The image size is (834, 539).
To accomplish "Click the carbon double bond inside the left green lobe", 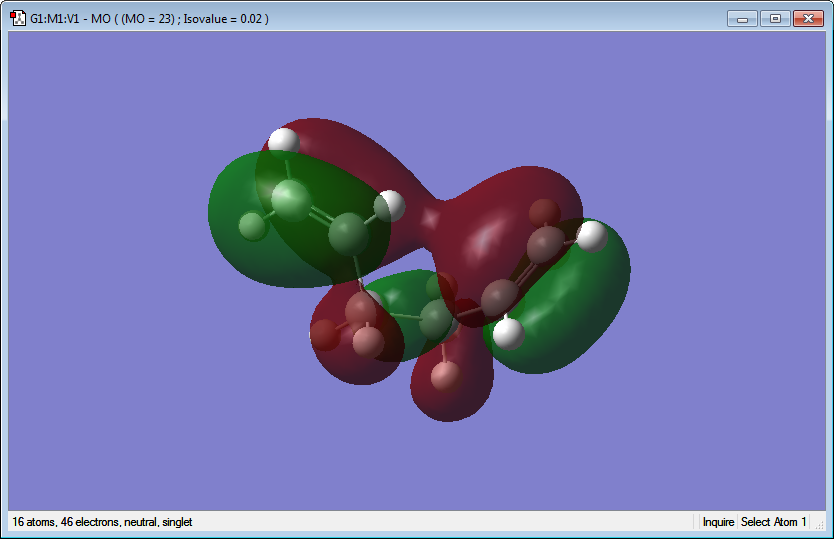I will (321, 215).
